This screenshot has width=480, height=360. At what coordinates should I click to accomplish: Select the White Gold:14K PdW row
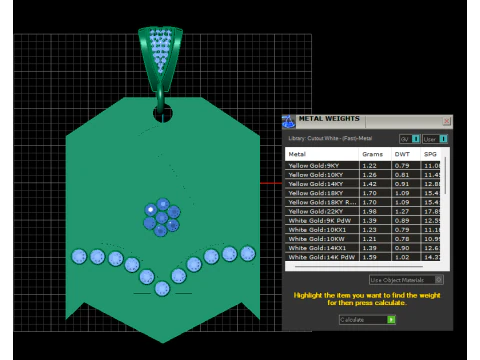[x=363, y=257]
